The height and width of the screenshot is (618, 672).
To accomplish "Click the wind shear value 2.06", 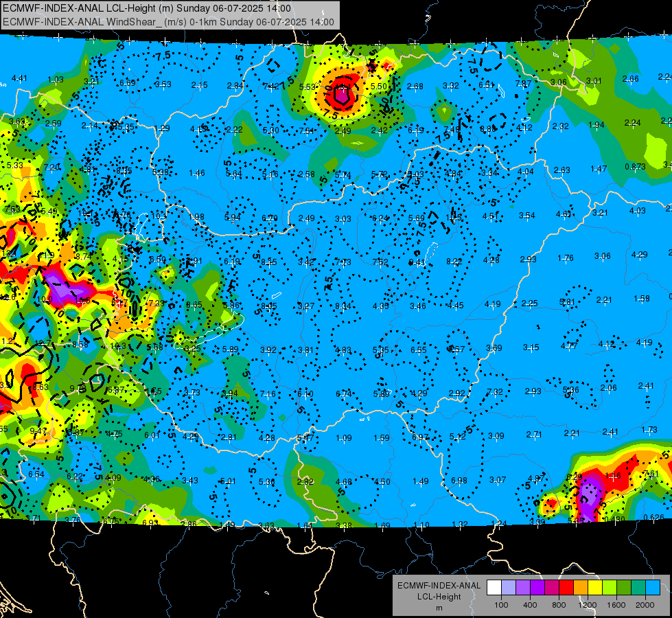I will pyautogui.click(x=609, y=388).
